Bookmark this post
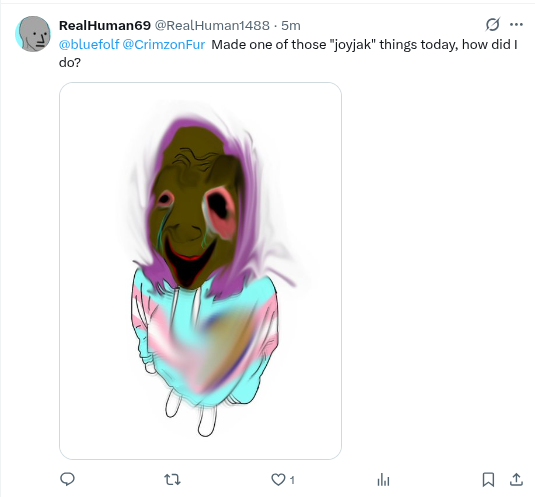Screen dimensions: 535x497 (x=488, y=480)
